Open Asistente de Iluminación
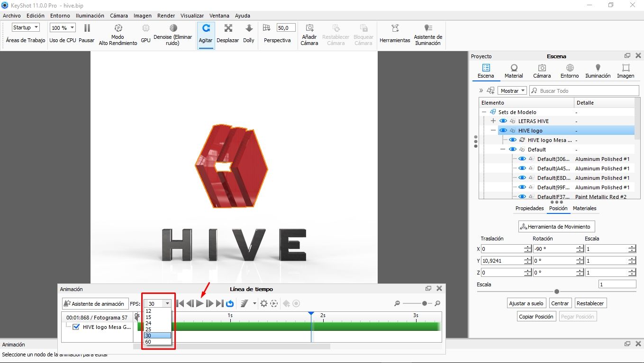 pos(428,35)
